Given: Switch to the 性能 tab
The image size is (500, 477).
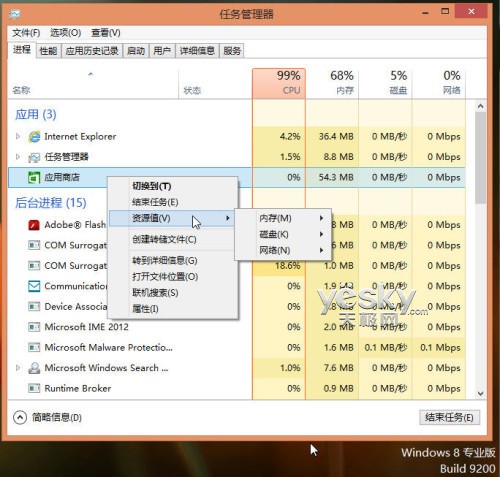Looking at the screenshot, I should point(48,51).
